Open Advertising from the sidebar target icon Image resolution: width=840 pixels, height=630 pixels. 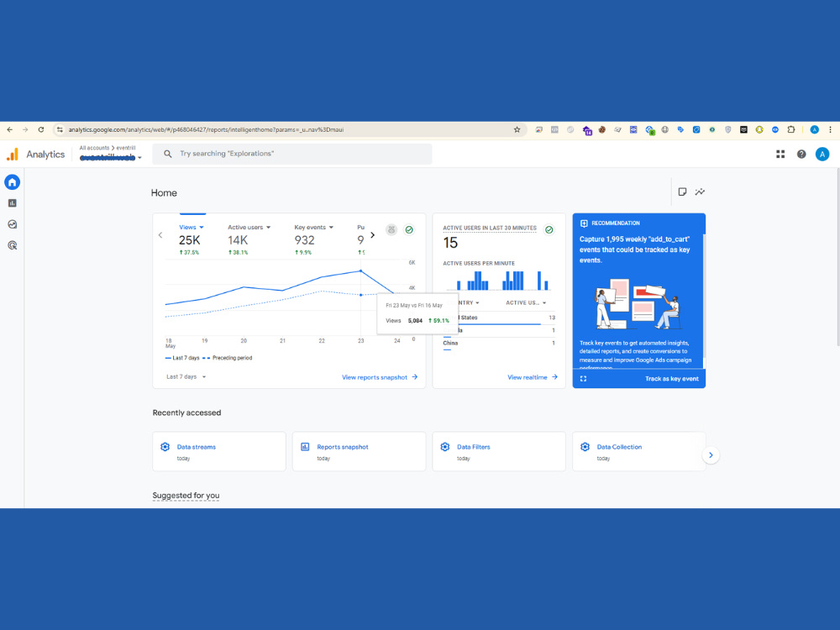[13, 245]
